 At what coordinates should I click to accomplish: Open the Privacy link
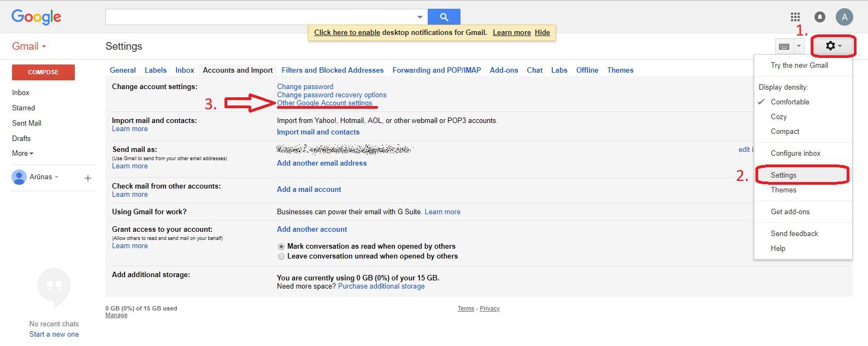[x=489, y=309]
